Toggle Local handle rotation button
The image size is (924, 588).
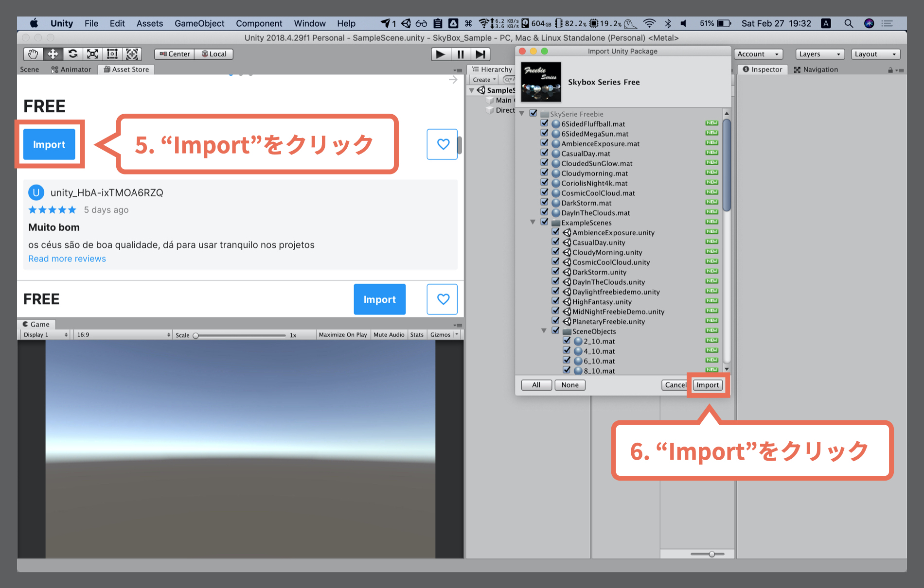(x=214, y=54)
